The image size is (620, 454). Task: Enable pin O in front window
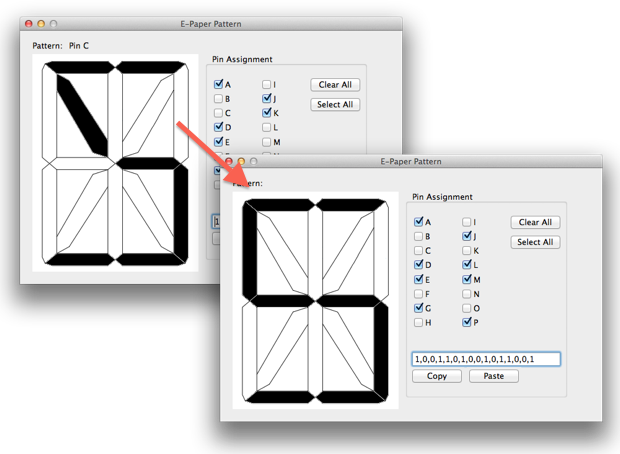467,308
